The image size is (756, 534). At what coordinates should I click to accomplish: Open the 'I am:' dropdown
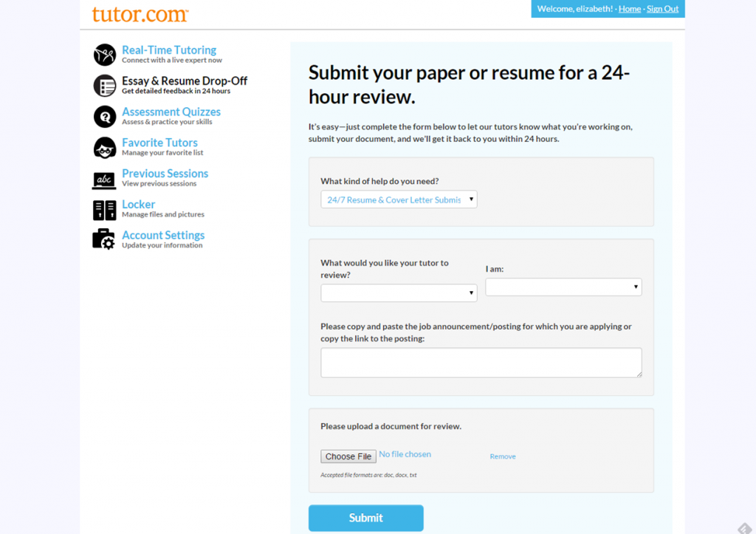tap(563, 287)
